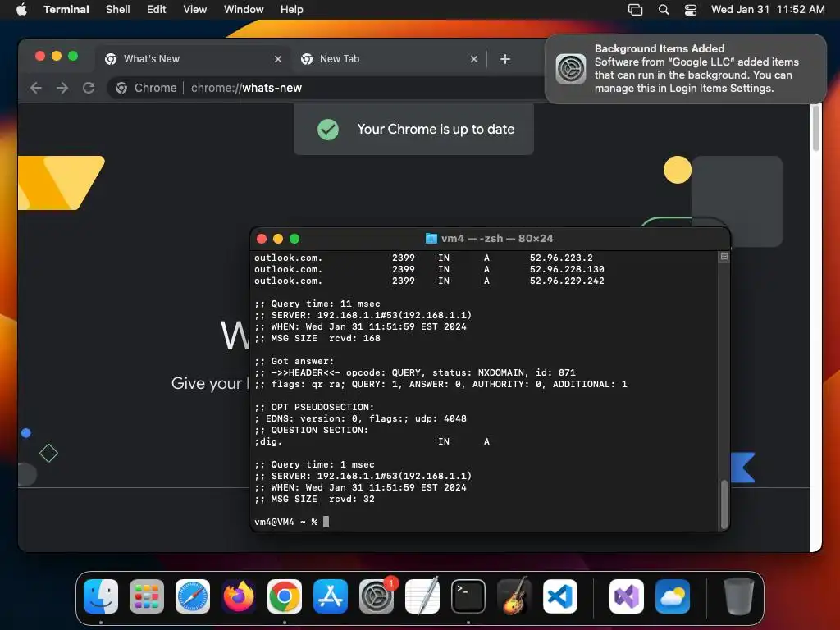Open the View menu

point(194,9)
